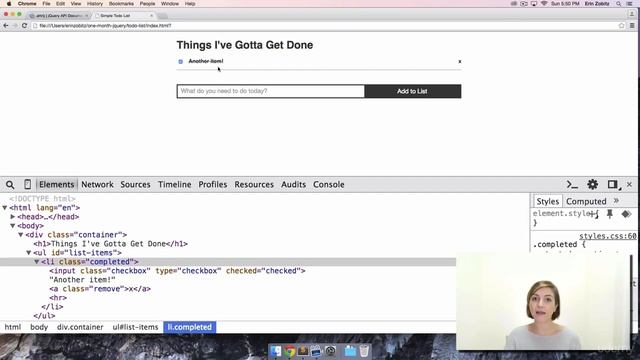This screenshot has width=640, height=360.
Task: Collapse the li class="completed" node
Action: point(37,262)
